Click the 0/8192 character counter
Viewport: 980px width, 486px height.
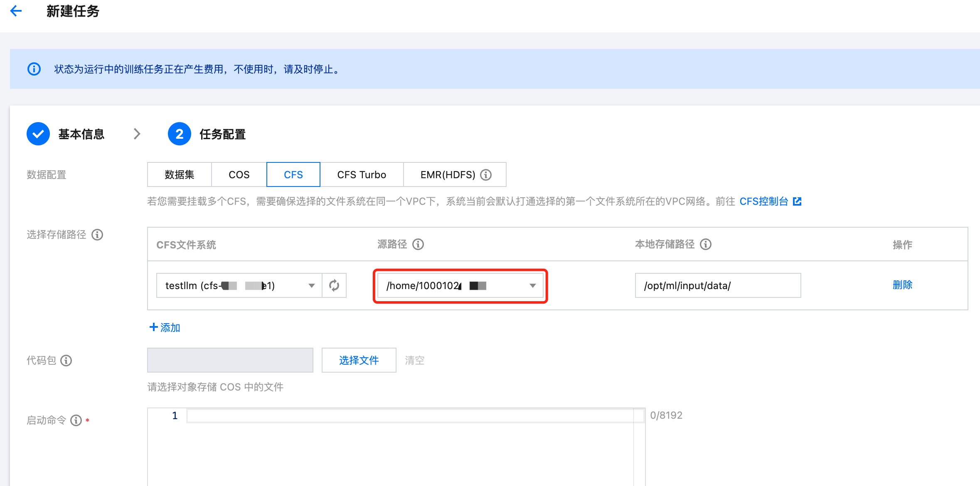pos(666,415)
